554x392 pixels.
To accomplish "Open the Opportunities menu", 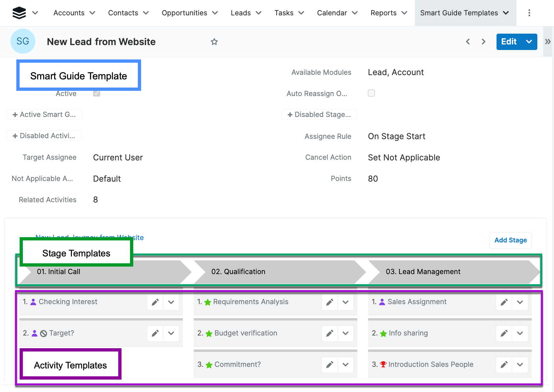I will tap(189, 13).
